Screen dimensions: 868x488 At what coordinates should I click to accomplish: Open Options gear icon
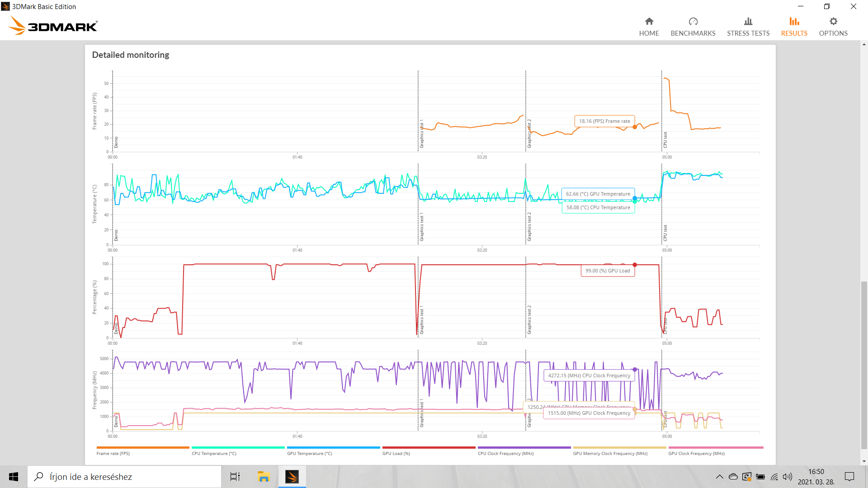tap(833, 21)
